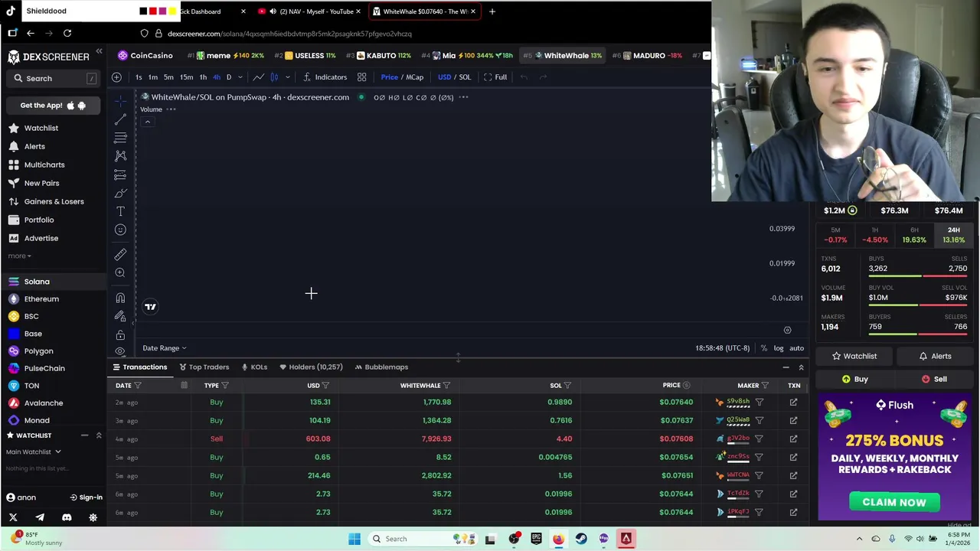Activate the chart zoom-in tool
Image resolution: width=980 pixels, height=551 pixels.
[x=120, y=272]
